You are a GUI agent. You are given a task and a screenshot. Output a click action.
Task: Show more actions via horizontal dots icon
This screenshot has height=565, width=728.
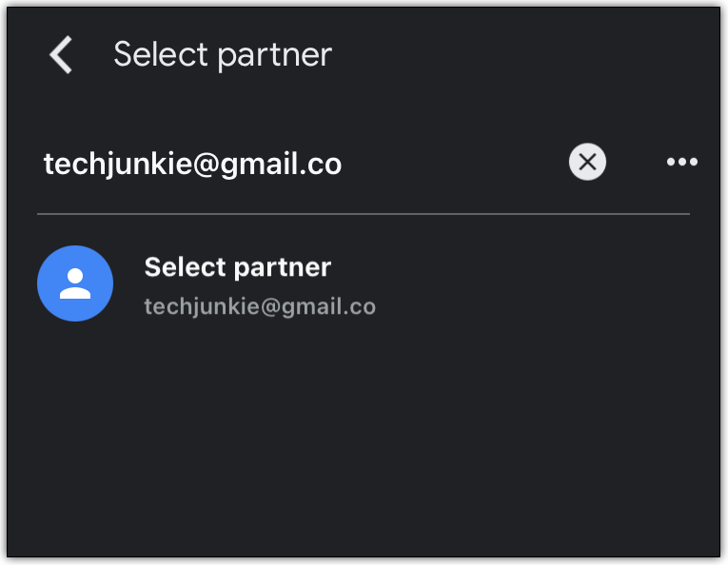pos(681,163)
